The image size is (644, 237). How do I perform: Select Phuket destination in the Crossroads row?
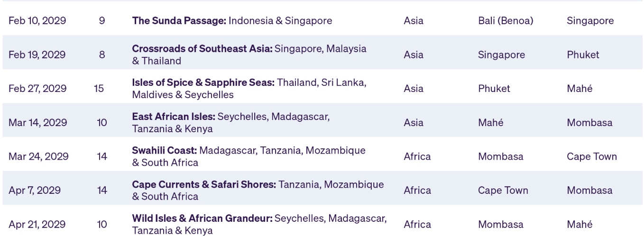pyautogui.click(x=583, y=55)
